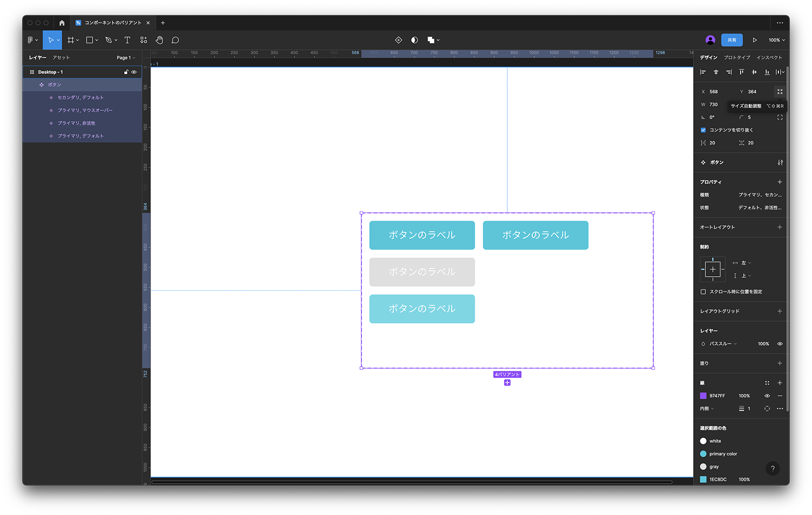
Task: Toggle layer visibility eye beside 100% opacity
Action: pos(780,344)
